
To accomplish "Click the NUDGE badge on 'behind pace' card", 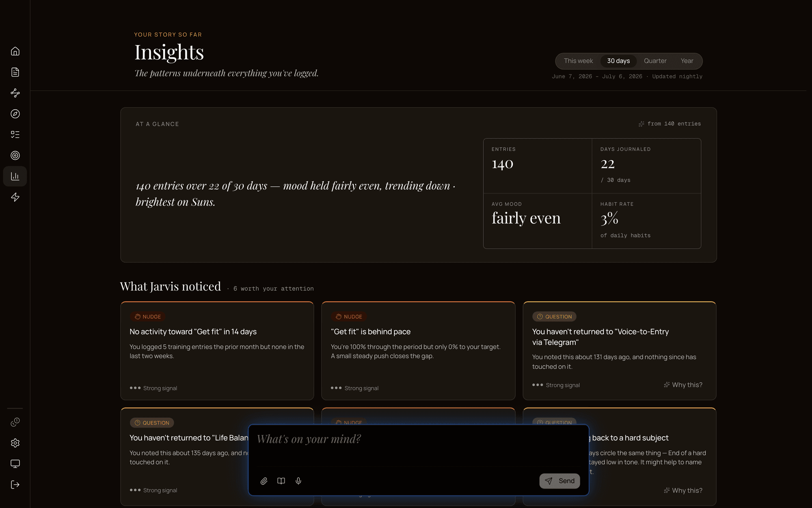I will coord(349,317).
